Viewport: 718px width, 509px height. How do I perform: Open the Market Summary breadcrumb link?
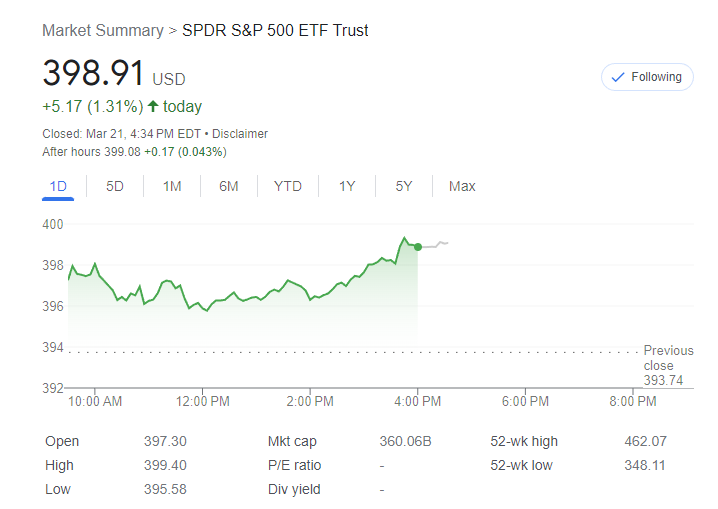102,30
